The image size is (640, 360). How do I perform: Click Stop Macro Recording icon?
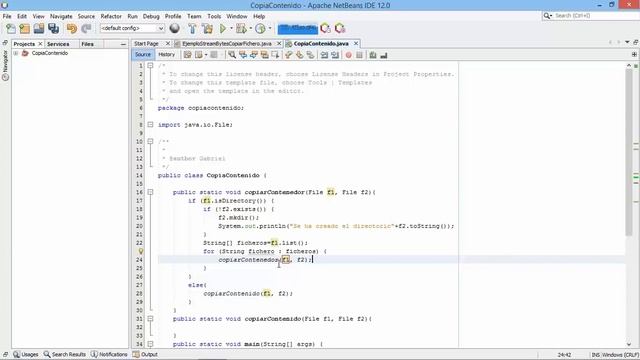point(359,55)
